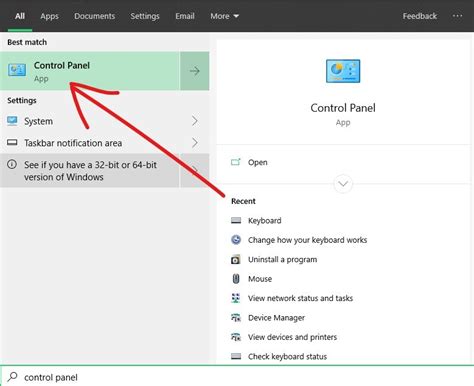
Task: Click the System monitor icon
Action: (12, 121)
